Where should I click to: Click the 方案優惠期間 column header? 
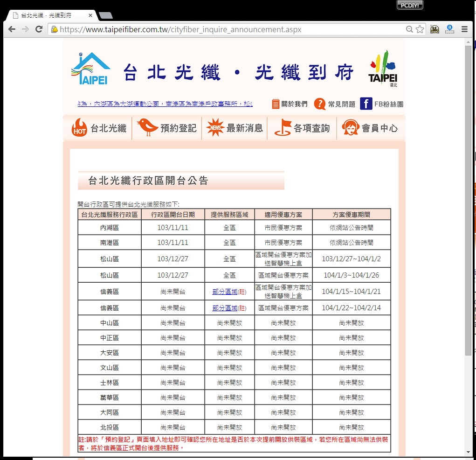click(351, 215)
